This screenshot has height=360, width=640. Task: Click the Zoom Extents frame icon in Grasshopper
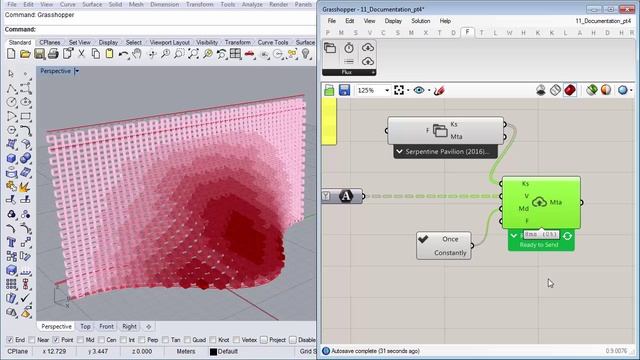coord(399,91)
